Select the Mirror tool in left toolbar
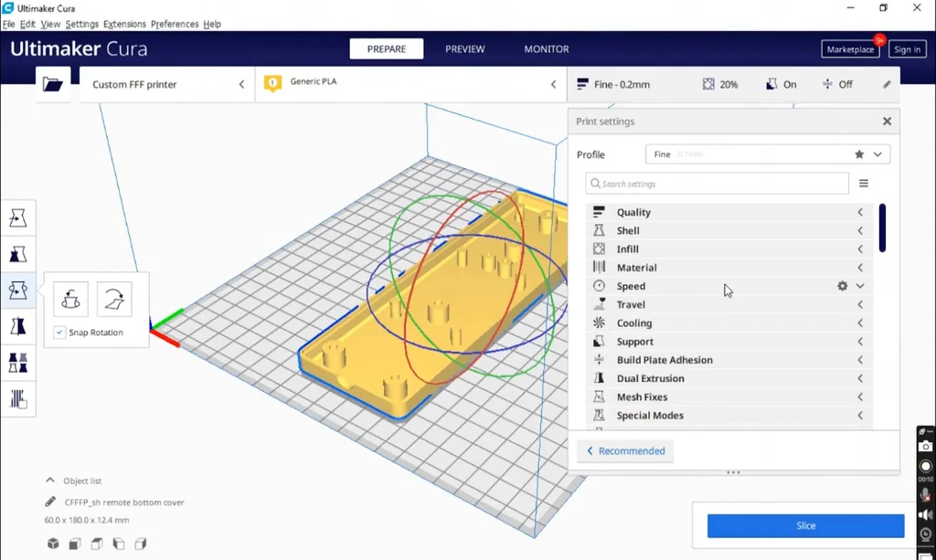 (18, 326)
